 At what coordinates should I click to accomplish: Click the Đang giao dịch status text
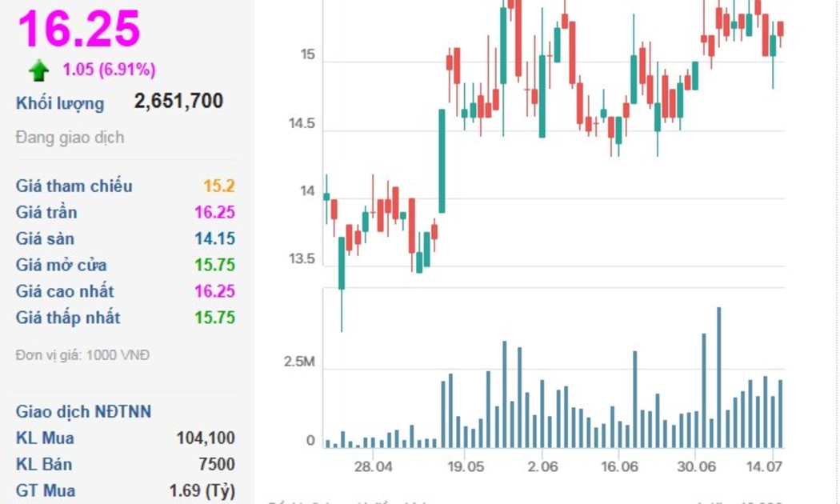(x=70, y=138)
